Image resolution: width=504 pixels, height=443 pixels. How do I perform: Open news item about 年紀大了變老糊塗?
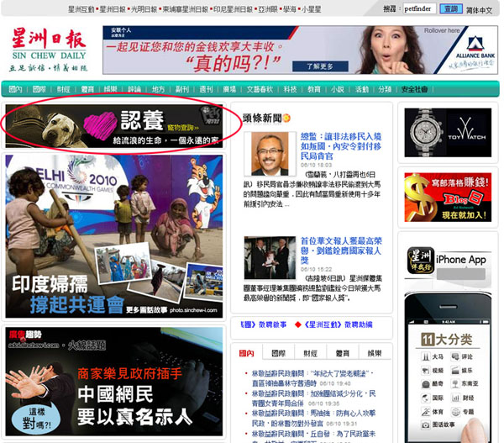[x=312, y=378]
